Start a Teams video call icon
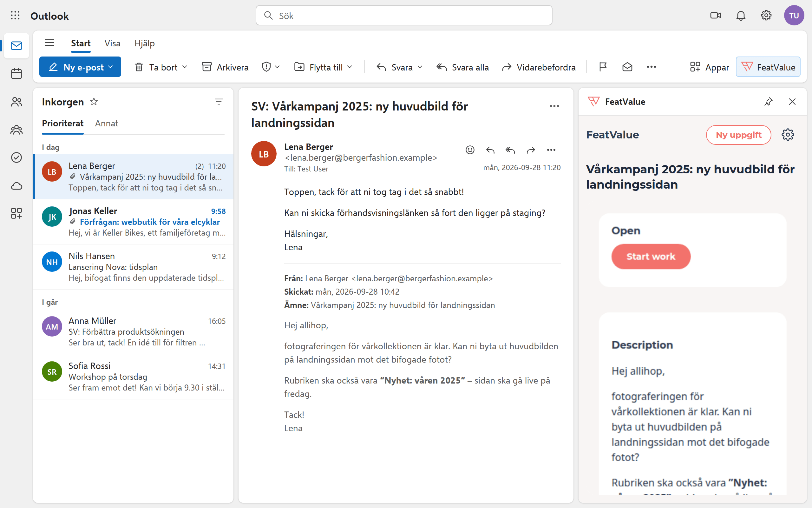Screen dimensions: 812x508 (x=716, y=16)
